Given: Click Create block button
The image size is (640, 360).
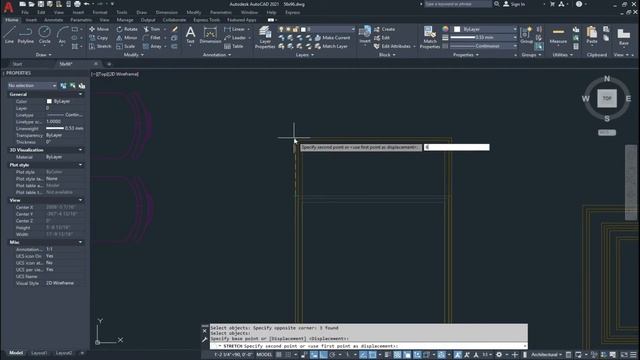Looking at the screenshot, I should point(384,29).
